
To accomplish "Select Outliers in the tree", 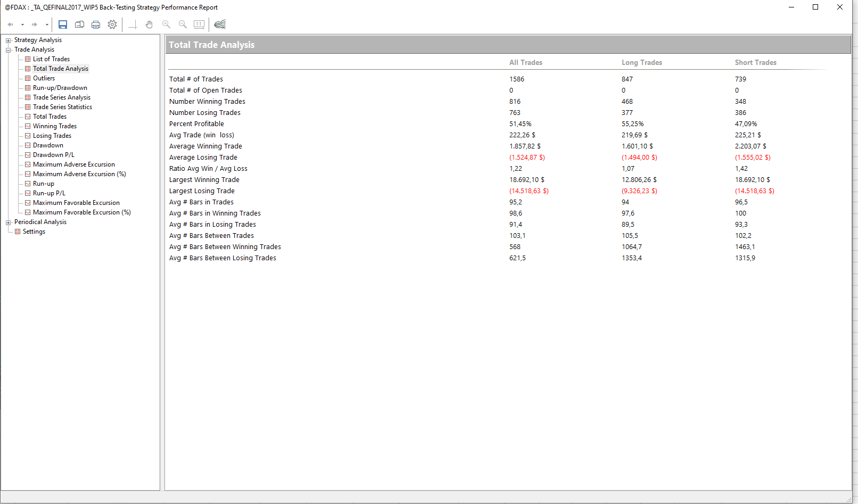I will click(x=44, y=78).
